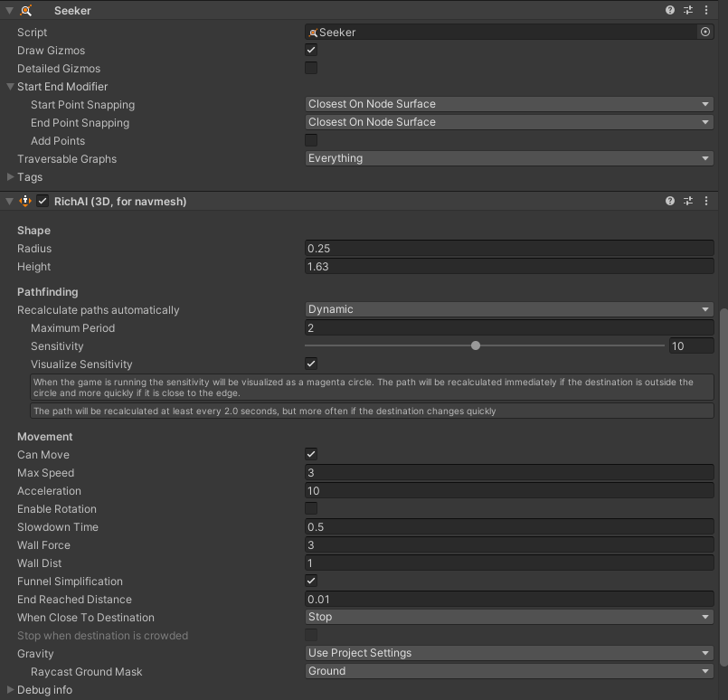Open presets for the RichAI component
The image size is (728, 700).
coord(688,201)
